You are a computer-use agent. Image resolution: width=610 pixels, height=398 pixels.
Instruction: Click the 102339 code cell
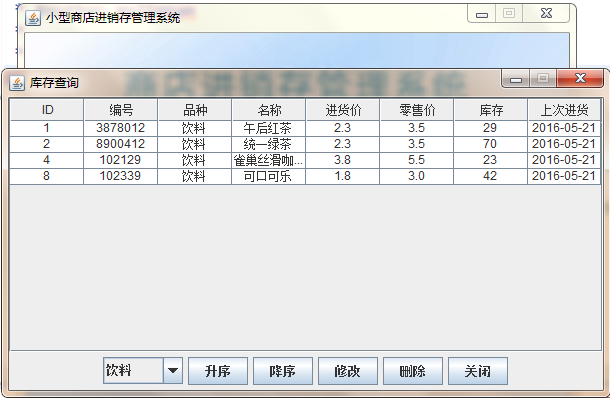(121, 176)
